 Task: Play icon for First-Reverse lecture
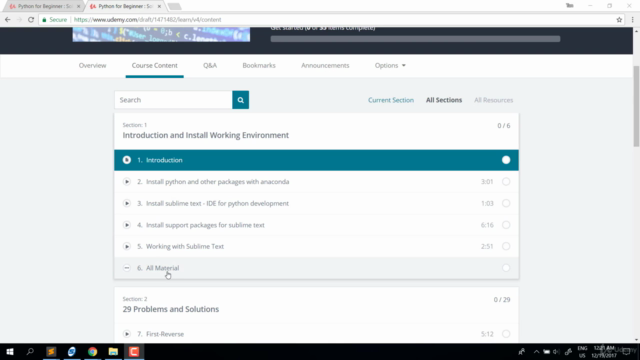coord(127,334)
